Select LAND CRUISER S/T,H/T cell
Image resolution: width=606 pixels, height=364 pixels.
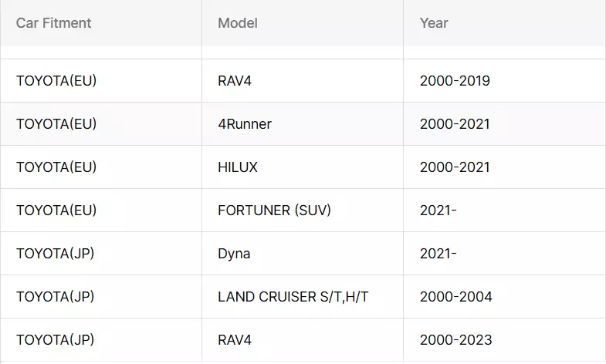pyautogui.click(x=293, y=297)
